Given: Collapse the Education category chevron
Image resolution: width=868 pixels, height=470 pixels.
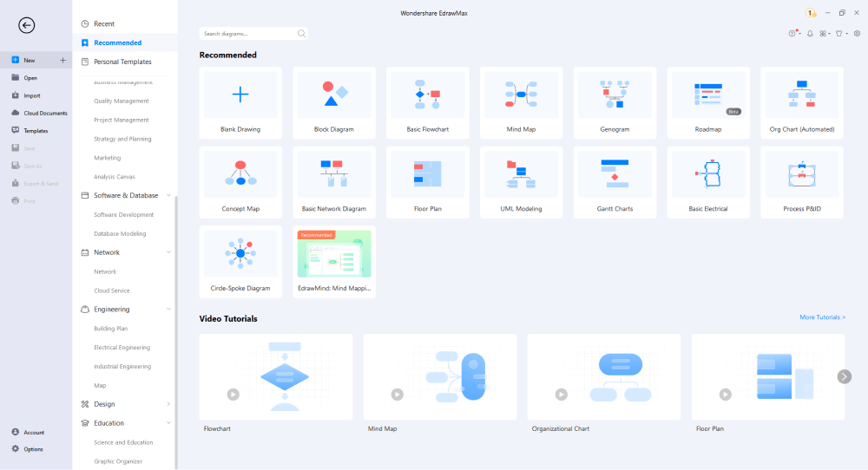Looking at the screenshot, I should 168,423.
